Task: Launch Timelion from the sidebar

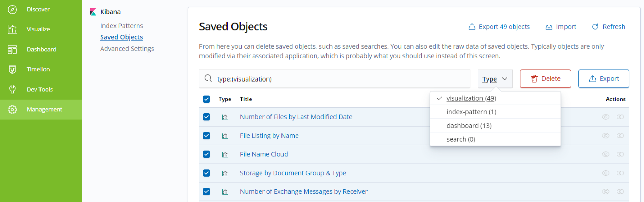Action: [38, 69]
